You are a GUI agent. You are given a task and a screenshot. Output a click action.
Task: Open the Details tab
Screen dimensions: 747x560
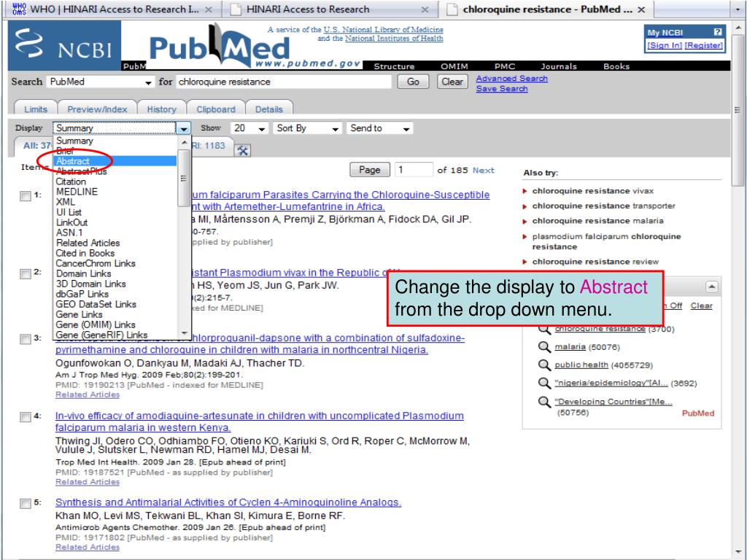pyautogui.click(x=268, y=109)
